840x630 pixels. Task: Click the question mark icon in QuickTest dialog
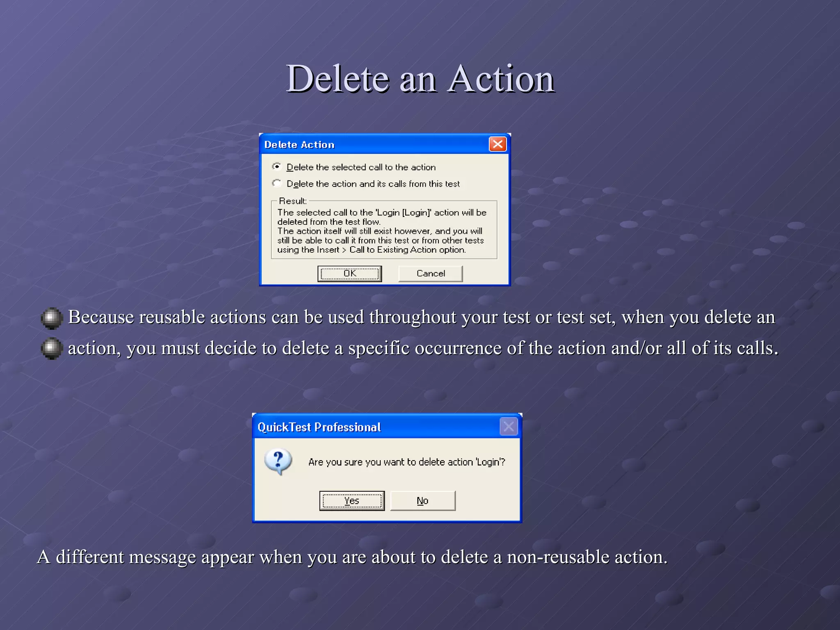coord(278,462)
